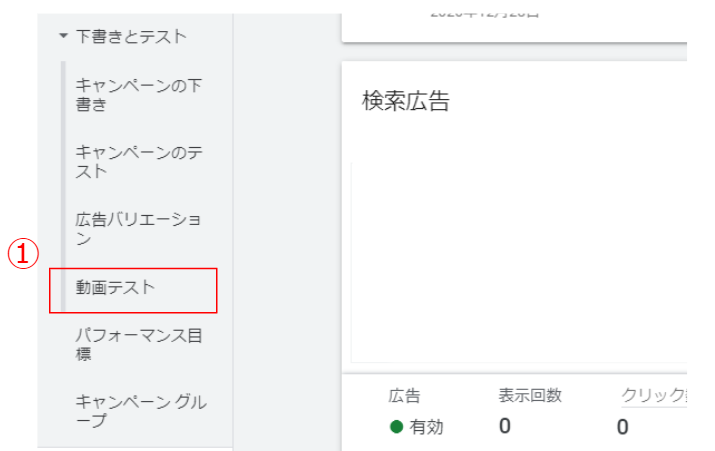Select the 下書きとテスト section header text
This screenshot has width=715, height=451.
(x=130, y=37)
